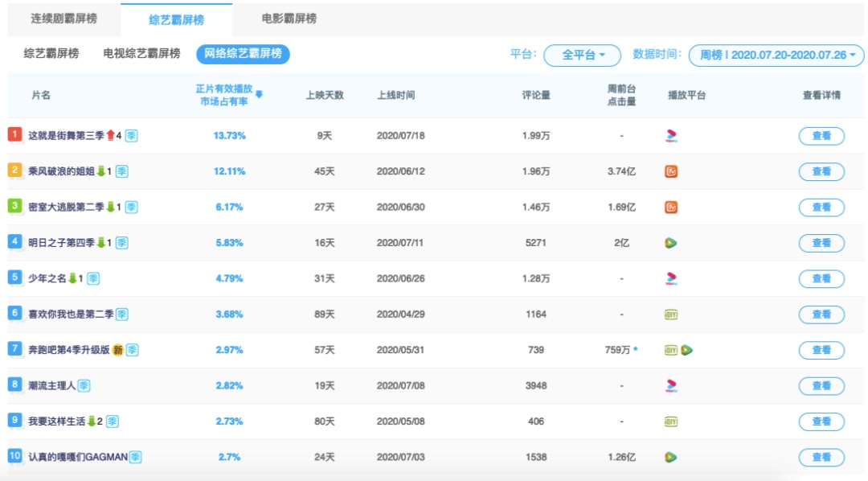Click Youku platform icon for 这就是街舞第三季

671,136
